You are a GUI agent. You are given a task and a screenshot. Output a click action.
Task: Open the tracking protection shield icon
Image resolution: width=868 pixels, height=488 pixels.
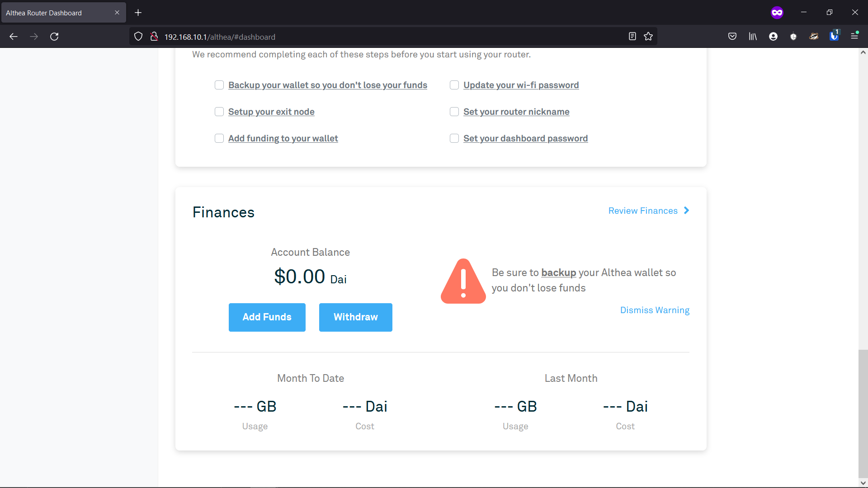click(x=138, y=37)
